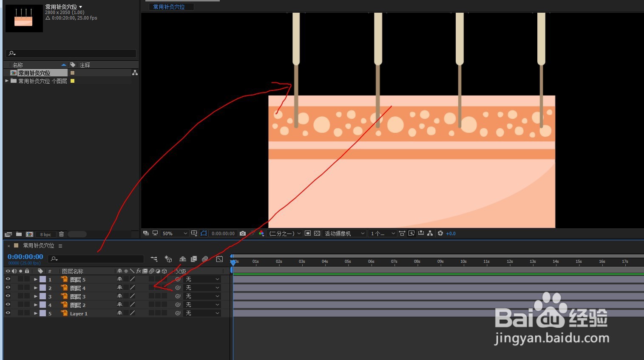The image size is (644, 360).
Task: Click the project panel search field
Action: coord(71,53)
